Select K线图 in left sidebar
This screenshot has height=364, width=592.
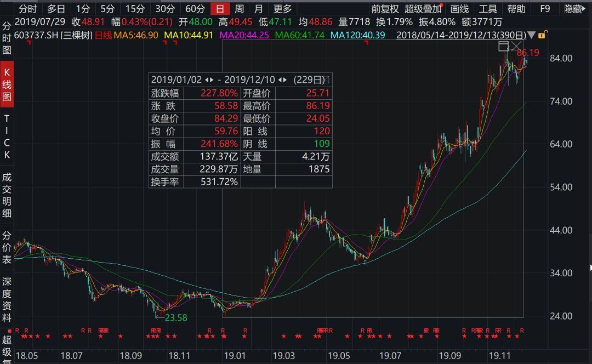click(7, 84)
